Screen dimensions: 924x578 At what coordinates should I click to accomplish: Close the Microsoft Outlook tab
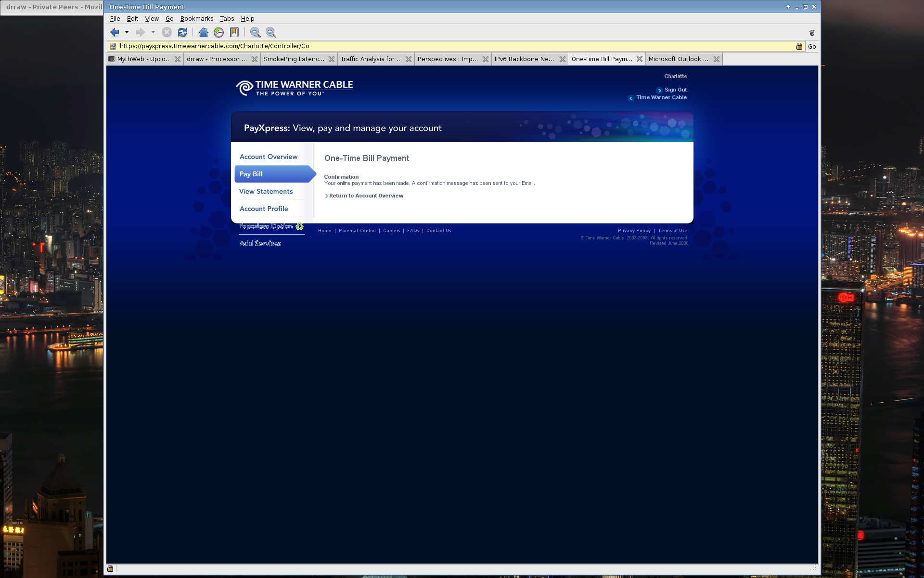pos(717,59)
